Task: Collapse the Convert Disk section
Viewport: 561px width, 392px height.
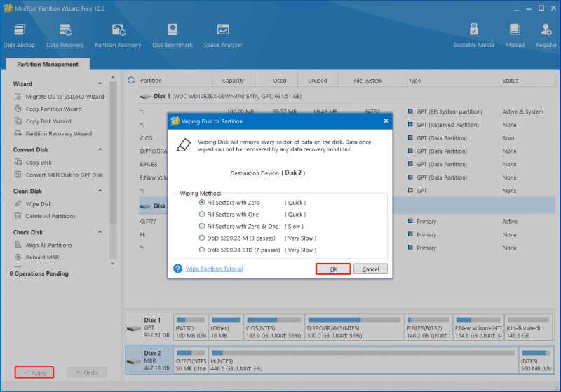Action: click(x=100, y=149)
